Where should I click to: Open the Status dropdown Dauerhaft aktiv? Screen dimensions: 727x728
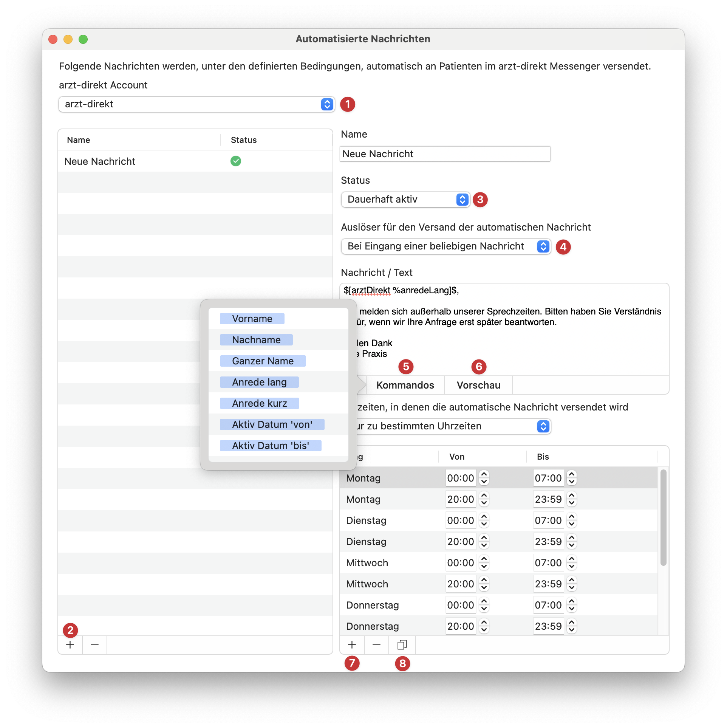405,199
